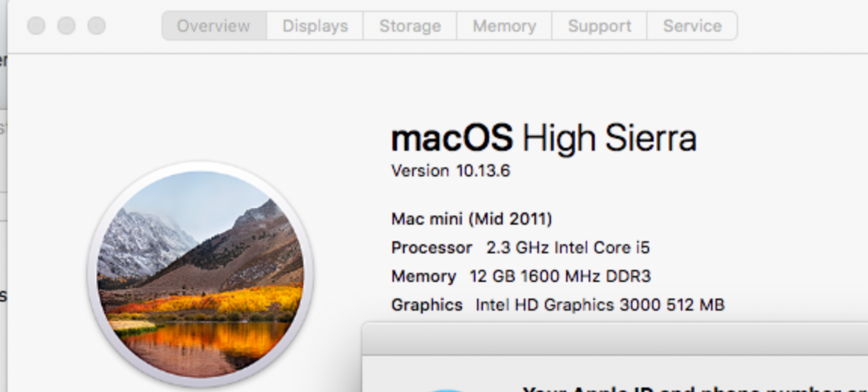Click the gray zoom window button
The image size is (868, 392).
(x=97, y=26)
